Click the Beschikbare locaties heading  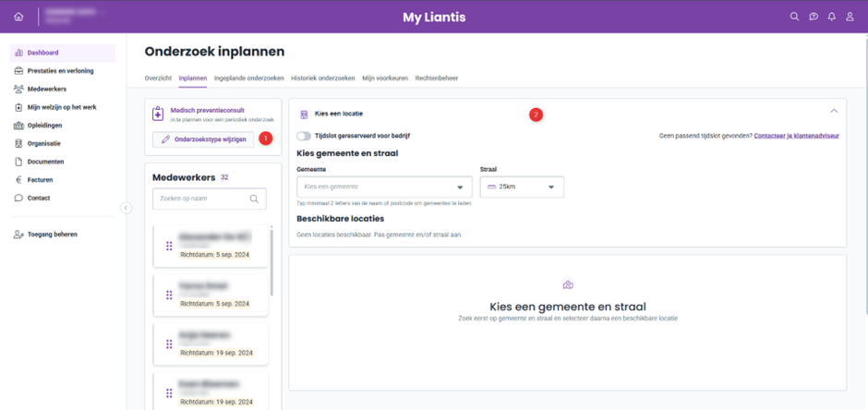tap(341, 219)
